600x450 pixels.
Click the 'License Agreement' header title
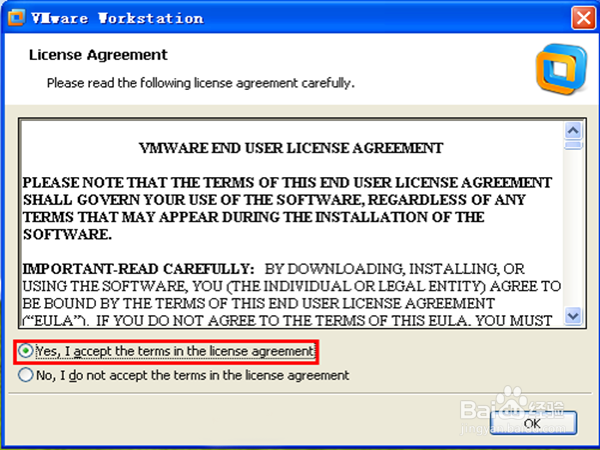[x=98, y=55]
